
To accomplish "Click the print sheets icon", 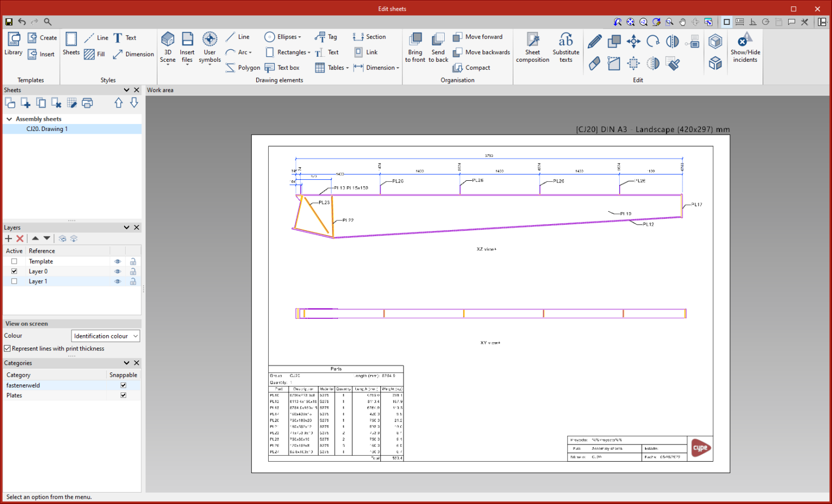I will (87, 103).
